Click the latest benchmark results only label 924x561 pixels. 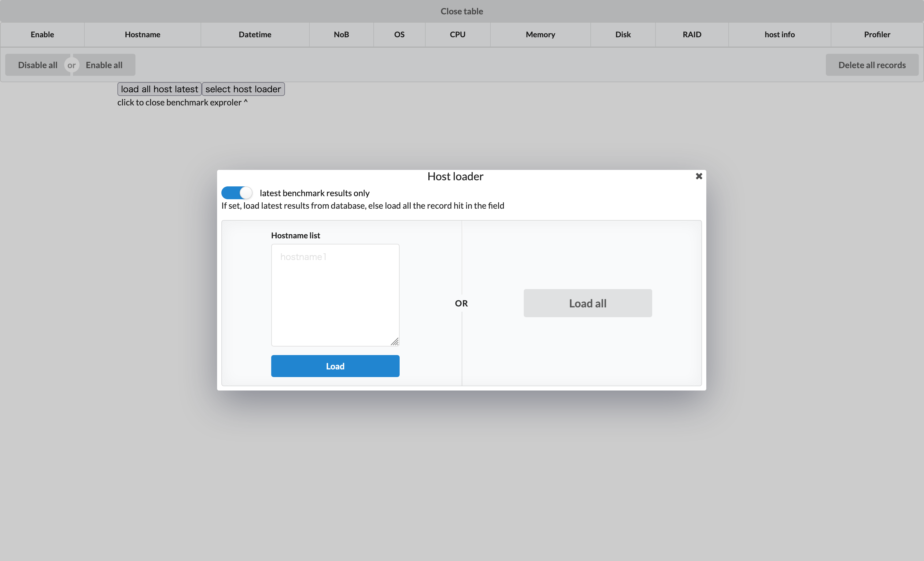coord(315,193)
